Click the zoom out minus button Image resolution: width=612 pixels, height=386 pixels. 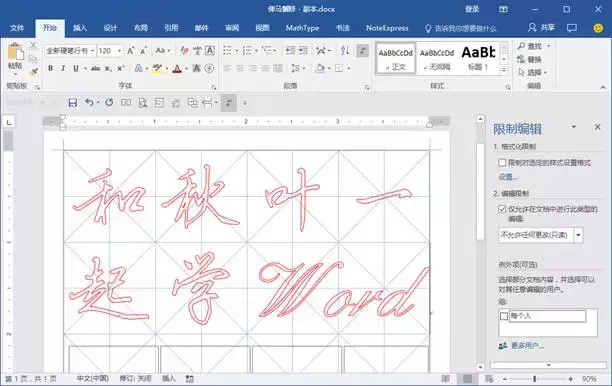[x=505, y=379]
